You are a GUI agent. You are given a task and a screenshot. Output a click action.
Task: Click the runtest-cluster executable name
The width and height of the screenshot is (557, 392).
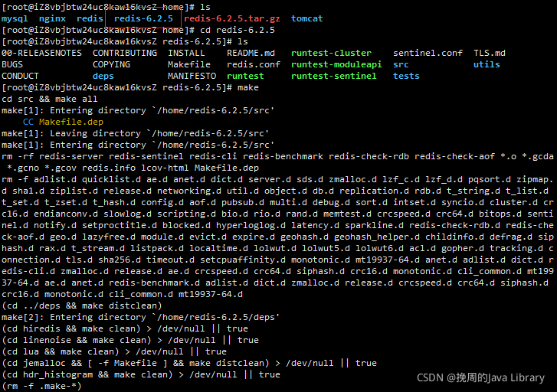tap(331, 53)
